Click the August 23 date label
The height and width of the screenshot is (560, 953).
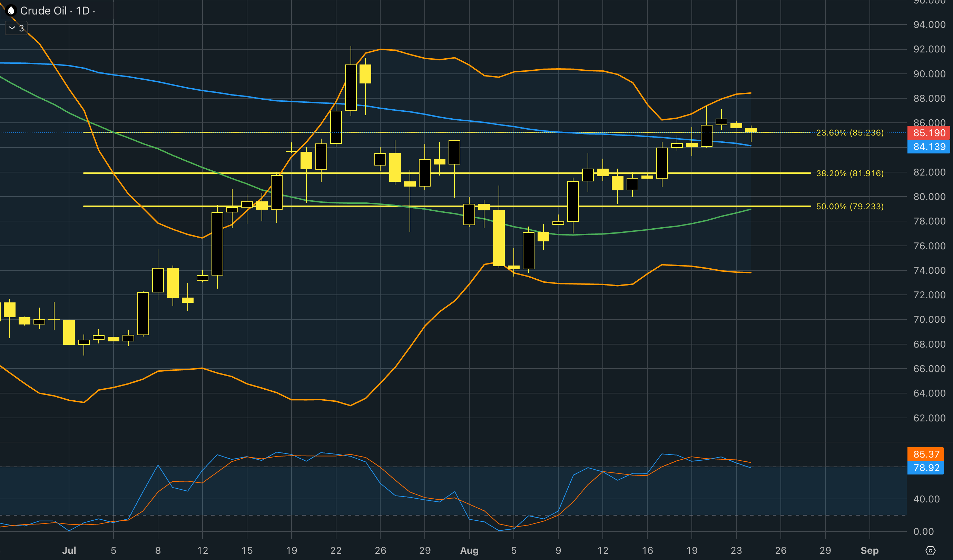pyautogui.click(x=736, y=551)
